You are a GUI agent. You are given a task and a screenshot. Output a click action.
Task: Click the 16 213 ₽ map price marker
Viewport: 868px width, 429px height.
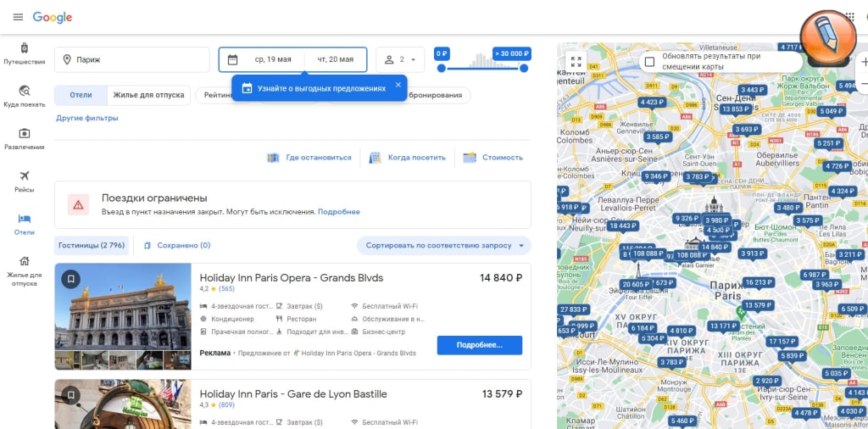[759, 282]
